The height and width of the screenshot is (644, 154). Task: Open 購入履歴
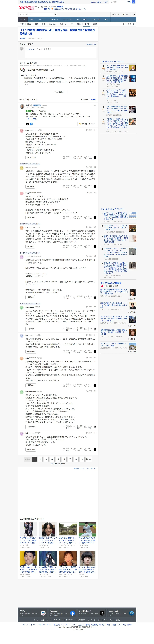[126, 15]
